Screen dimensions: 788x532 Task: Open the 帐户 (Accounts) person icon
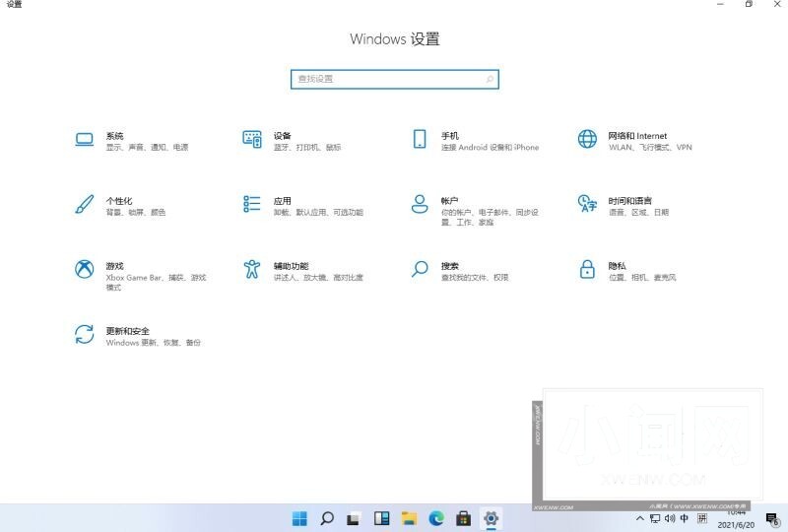point(420,204)
